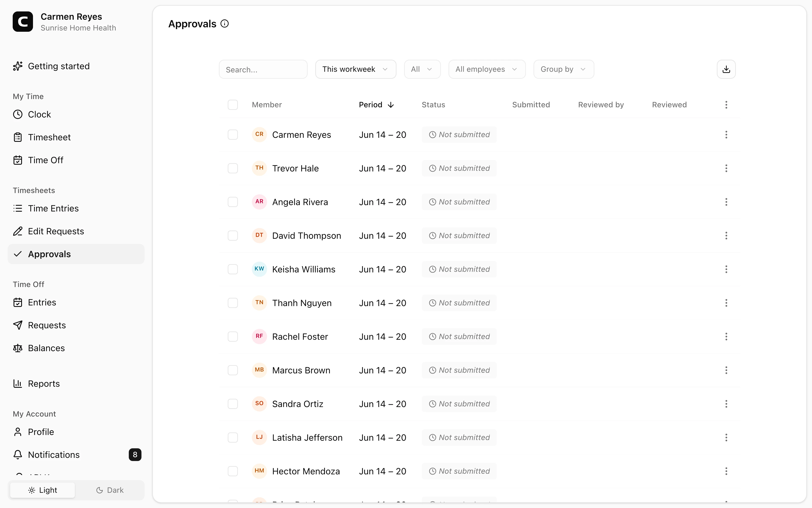The width and height of the screenshot is (812, 508).
Task: Click the Clock icon in sidebar
Action: 18,115
